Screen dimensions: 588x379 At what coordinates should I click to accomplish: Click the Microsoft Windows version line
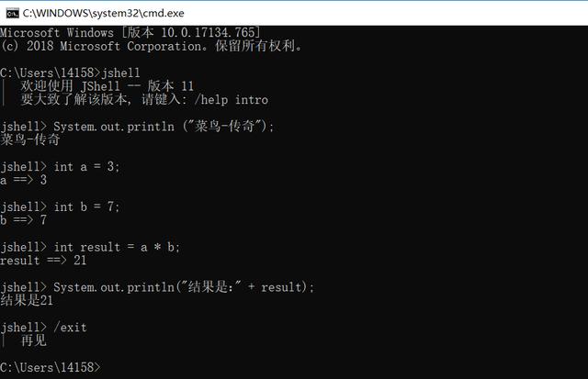[130, 33]
